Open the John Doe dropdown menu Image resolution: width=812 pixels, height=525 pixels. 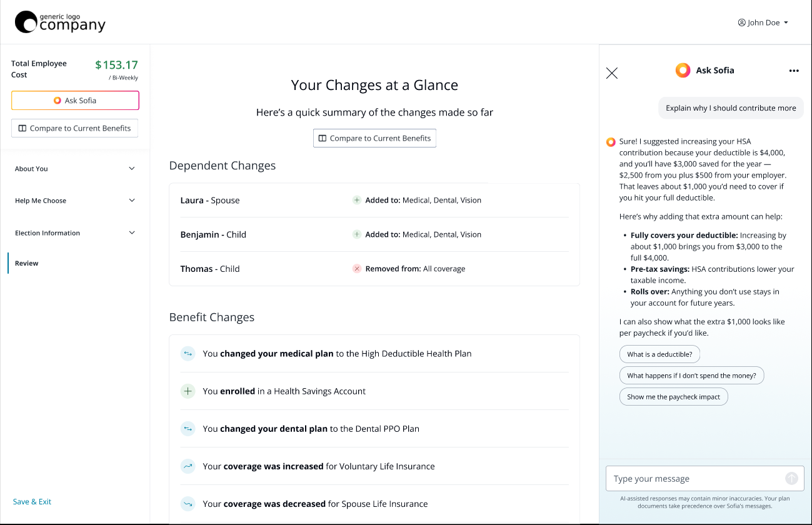click(x=785, y=22)
